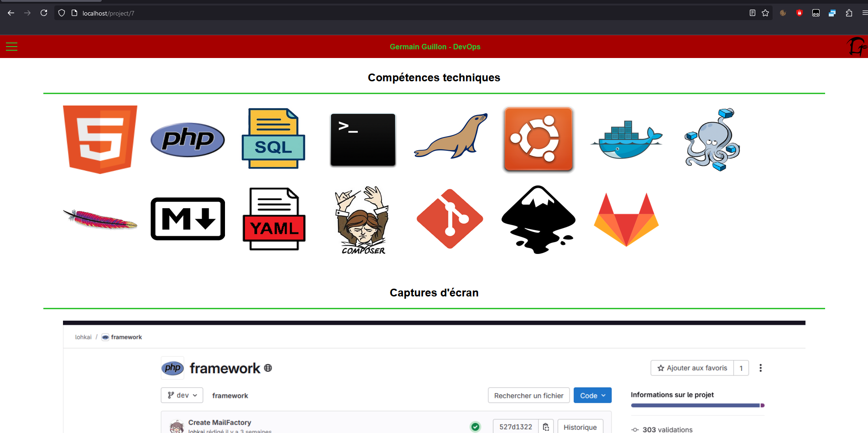Click the Docker whale logo
Image resolution: width=868 pixels, height=433 pixels.
[626, 140]
